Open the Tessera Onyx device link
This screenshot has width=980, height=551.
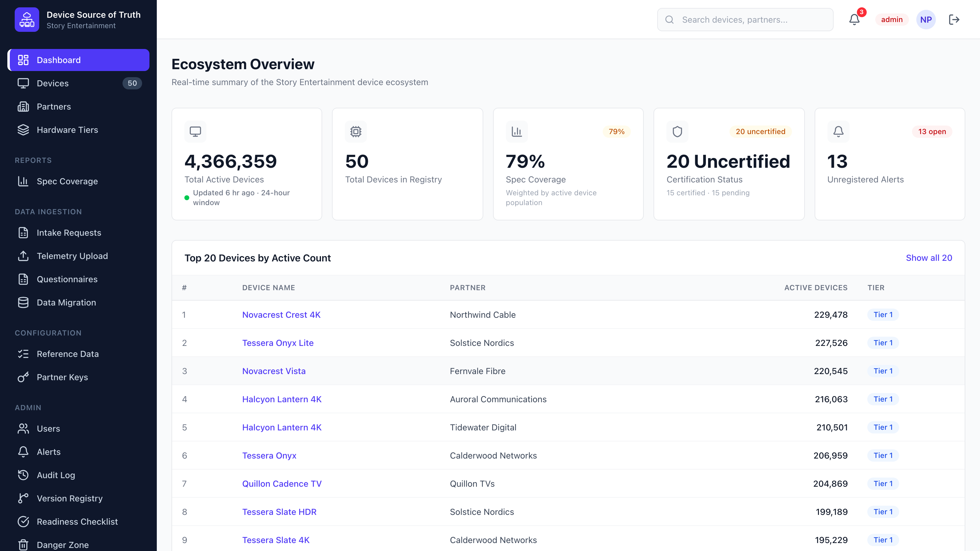269,455
